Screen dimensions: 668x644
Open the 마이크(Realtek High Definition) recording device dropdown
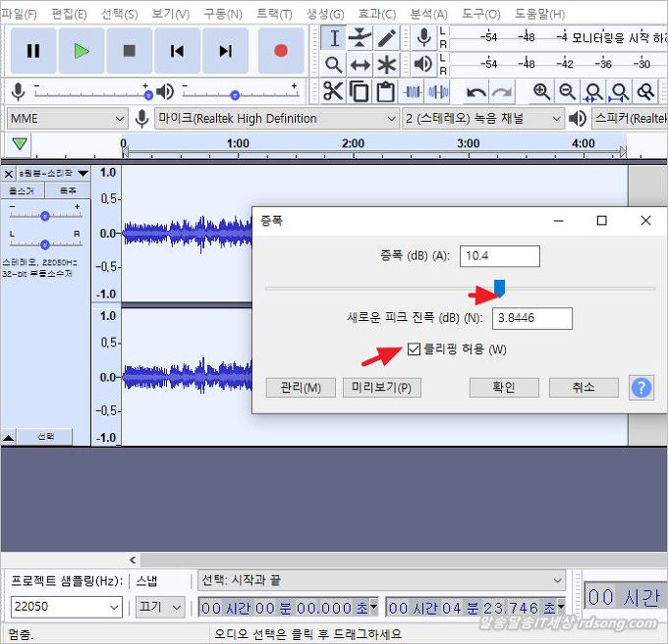(x=276, y=119)
